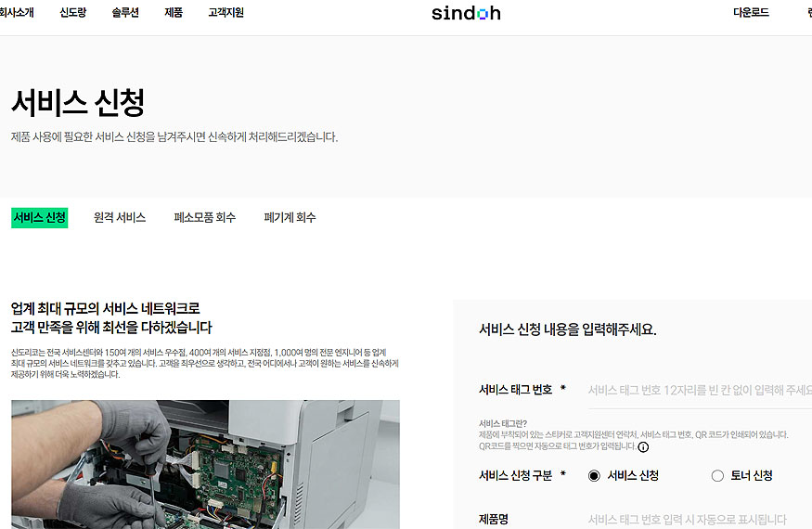This screenshot has width=812, height=529.
Task: Click the 업계 최대 규모의 서비스 네트워크로 heading
Action: coord(105,309)
